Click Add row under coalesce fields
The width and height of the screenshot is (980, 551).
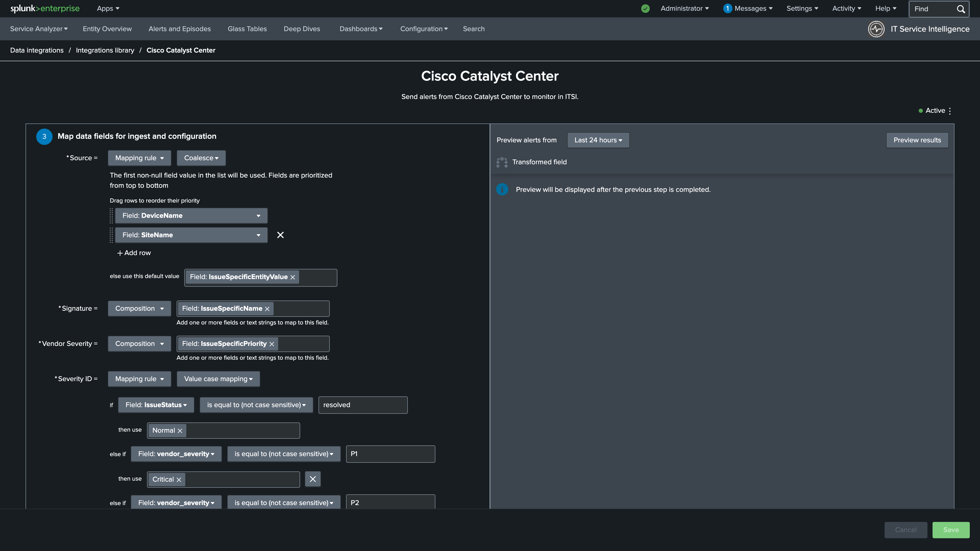click(134, 253)
